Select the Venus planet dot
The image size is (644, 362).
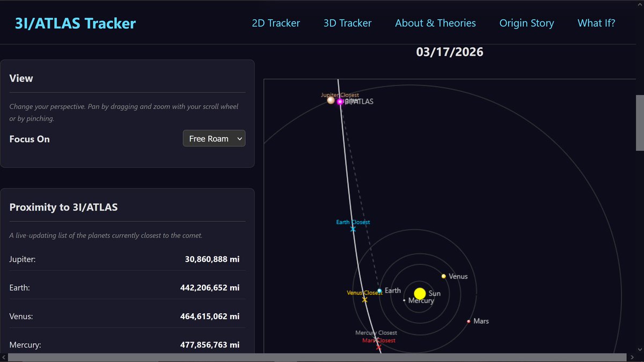click(x=444, y=276)
